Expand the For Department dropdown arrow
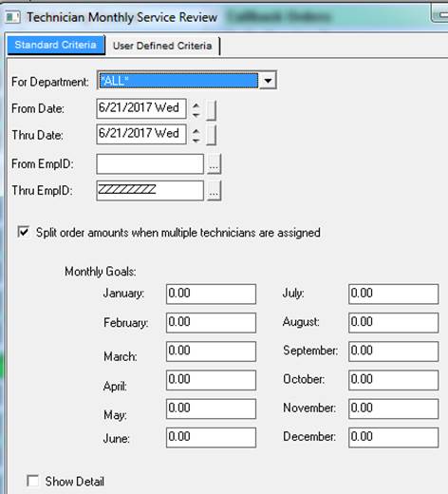This screenshot has width=448, height=494. [x=268, y=81]
